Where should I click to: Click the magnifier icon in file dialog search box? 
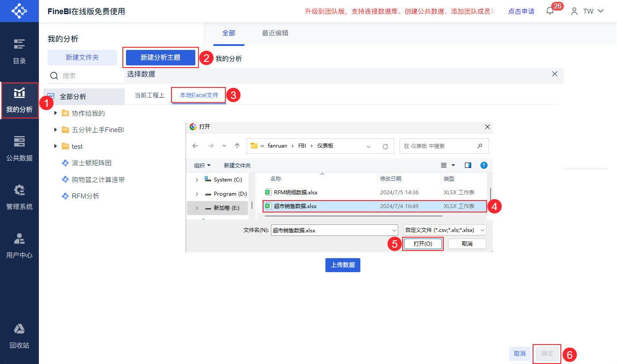pyautogui.click(x=480, y=146)
